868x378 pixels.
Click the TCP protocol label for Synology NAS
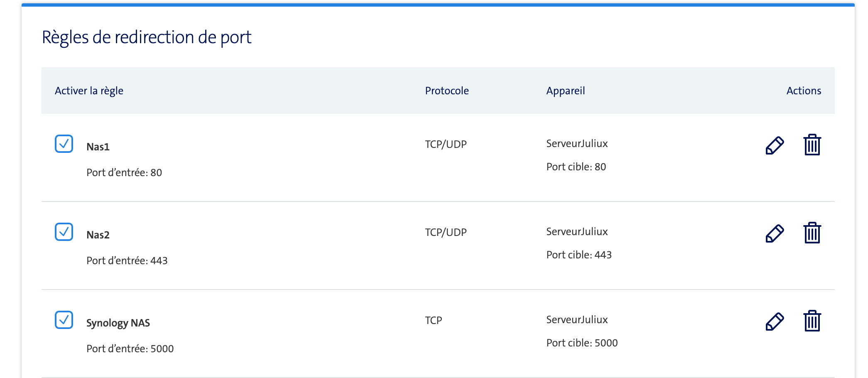point(434,321)
